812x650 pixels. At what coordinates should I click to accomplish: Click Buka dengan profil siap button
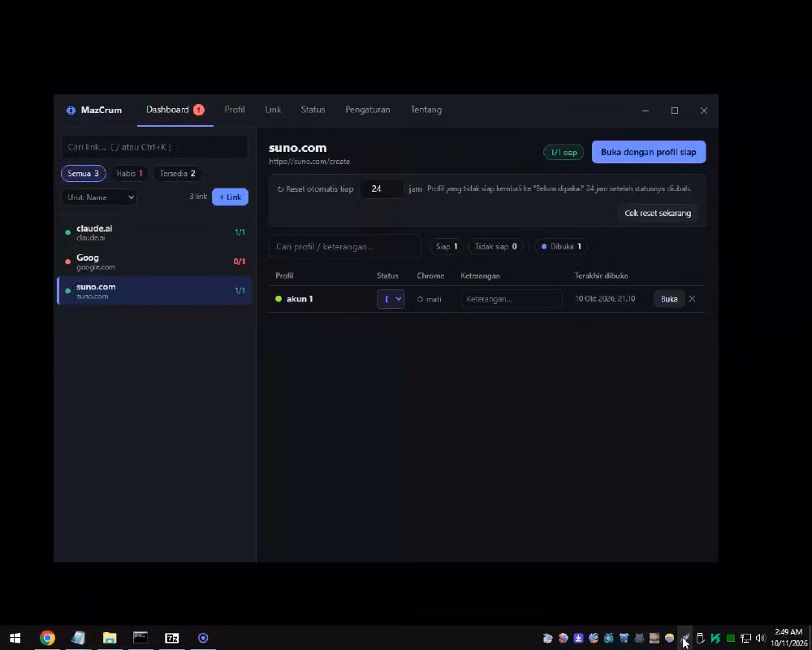648,153
